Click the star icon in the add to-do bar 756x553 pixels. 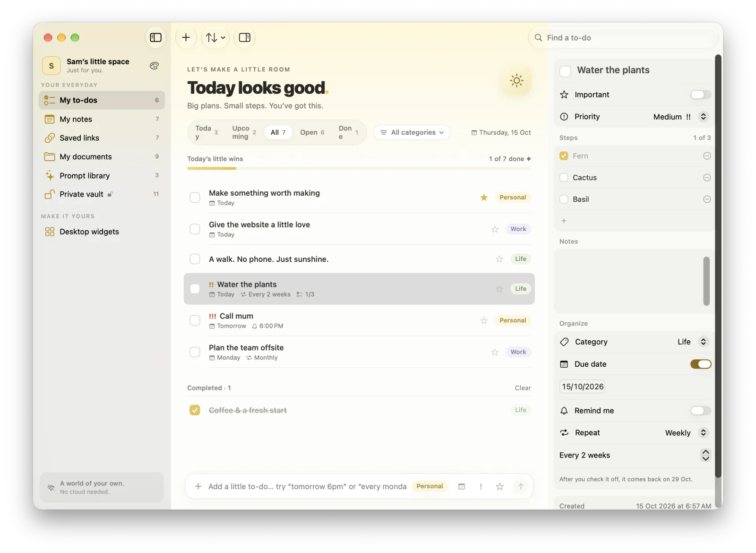coord(499,486)
